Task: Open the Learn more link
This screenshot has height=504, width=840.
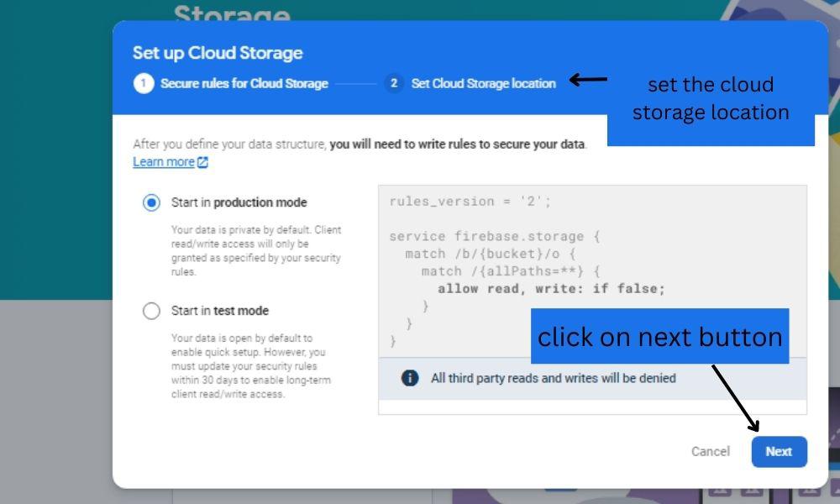Action: coord(164,162)
